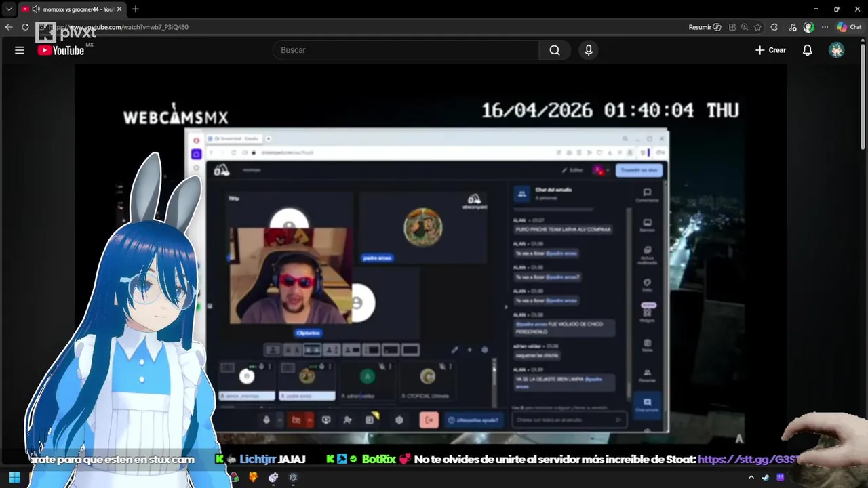This screenshot has height=488, width=868.
Task: Open the YouTube guide hamburger menu
Action: (20, 50)
